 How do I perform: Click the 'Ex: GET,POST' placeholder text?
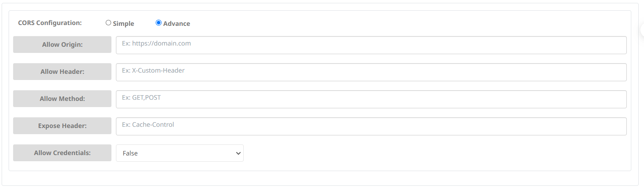click(141, 98)
